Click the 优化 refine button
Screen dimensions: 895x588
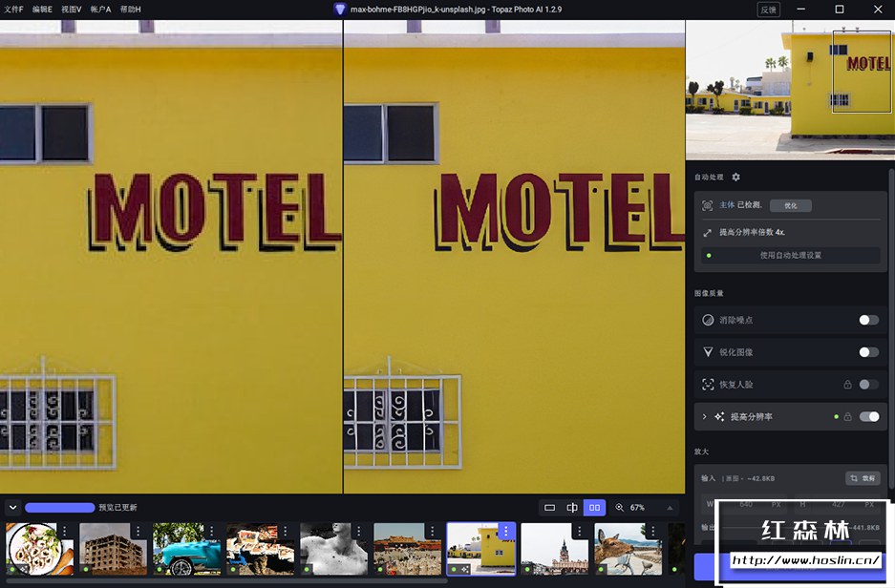coord(791,205)
